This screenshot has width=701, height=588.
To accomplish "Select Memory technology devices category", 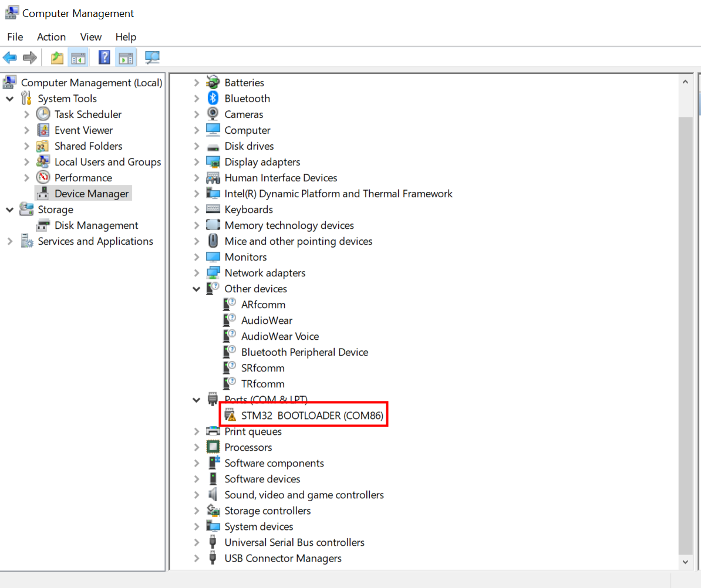I will coord(289,225).
